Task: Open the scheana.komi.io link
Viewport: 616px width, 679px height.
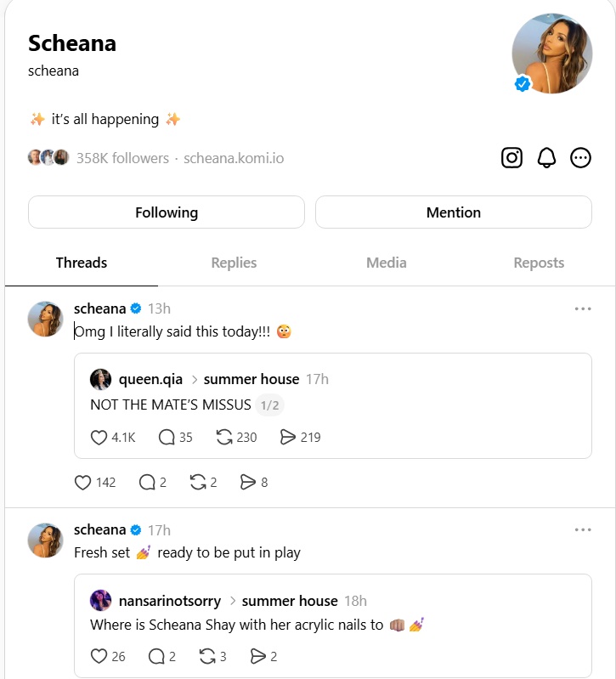Action: point(235,158)
